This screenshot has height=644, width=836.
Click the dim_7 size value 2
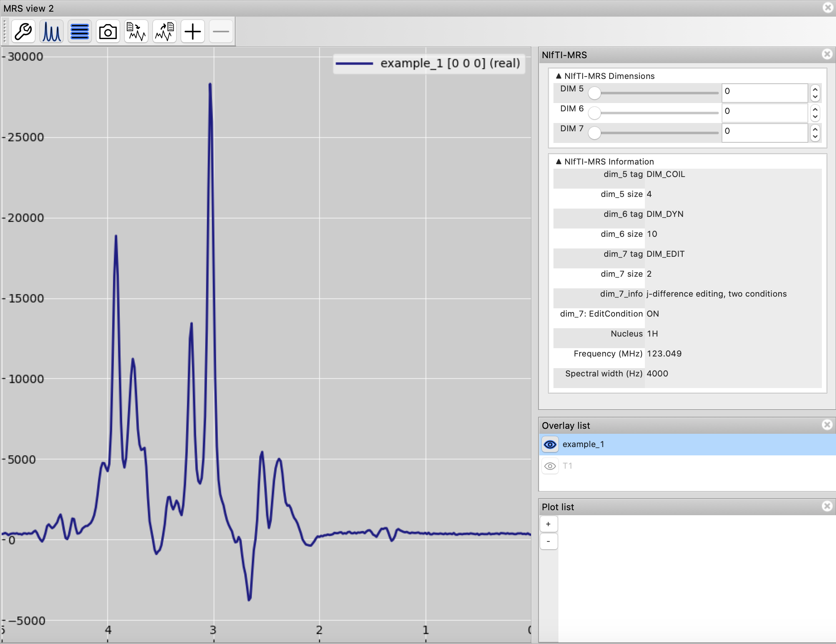(x=649, y=274)
